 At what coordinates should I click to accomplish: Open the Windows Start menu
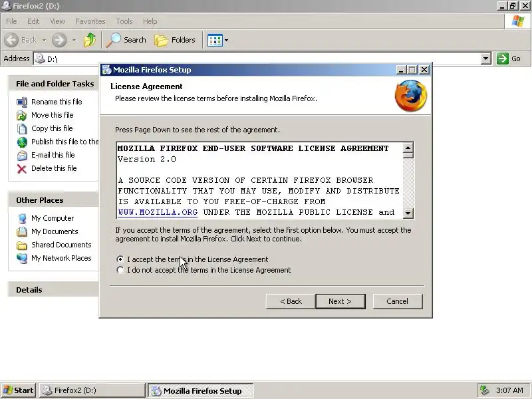[x=19, y=390]
